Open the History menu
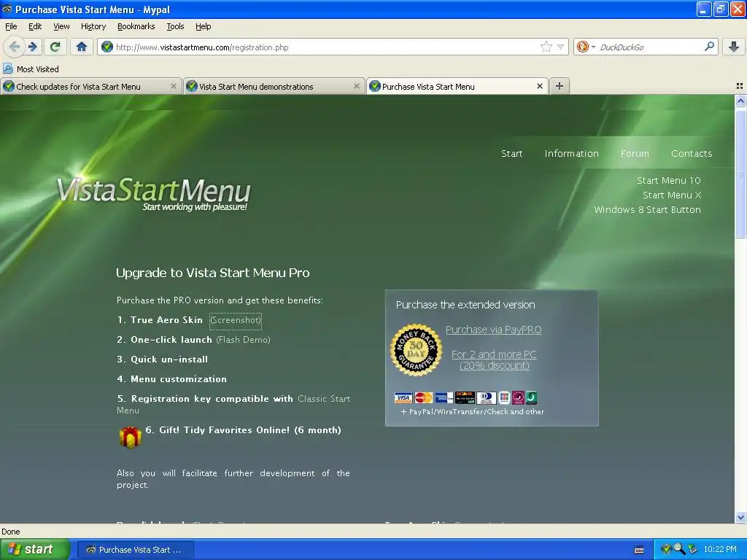747x560 pixels. click(x=93, y=26)
